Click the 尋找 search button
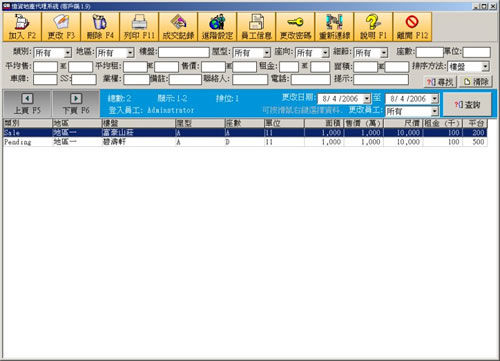This screenshot has height=361, width=500. pos(440,82)
